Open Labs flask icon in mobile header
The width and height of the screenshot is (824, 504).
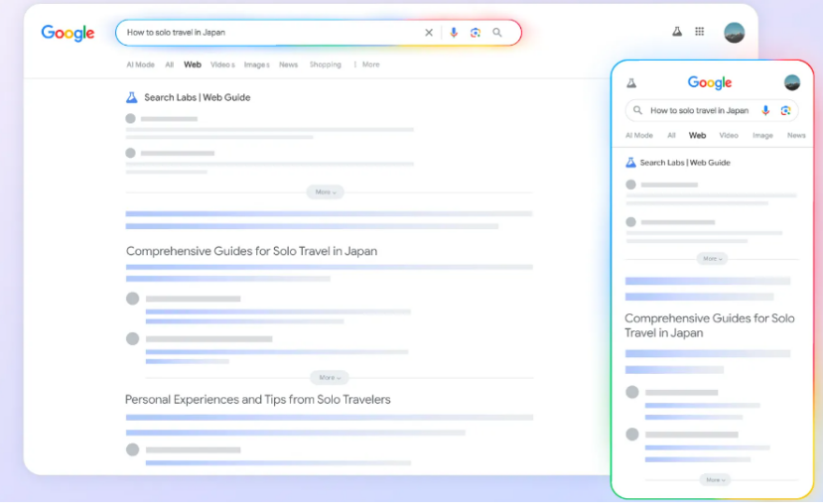(631, 82)
